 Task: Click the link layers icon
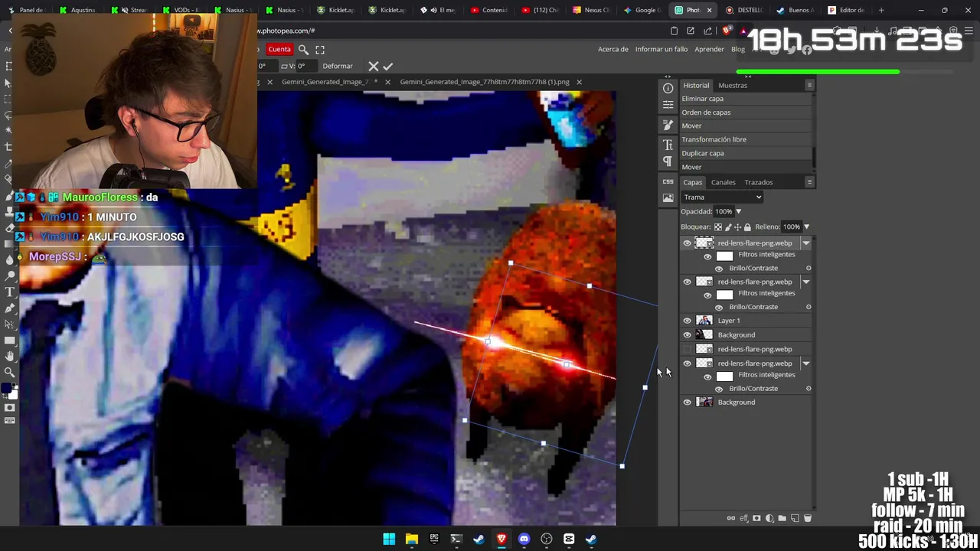[730, 518]
